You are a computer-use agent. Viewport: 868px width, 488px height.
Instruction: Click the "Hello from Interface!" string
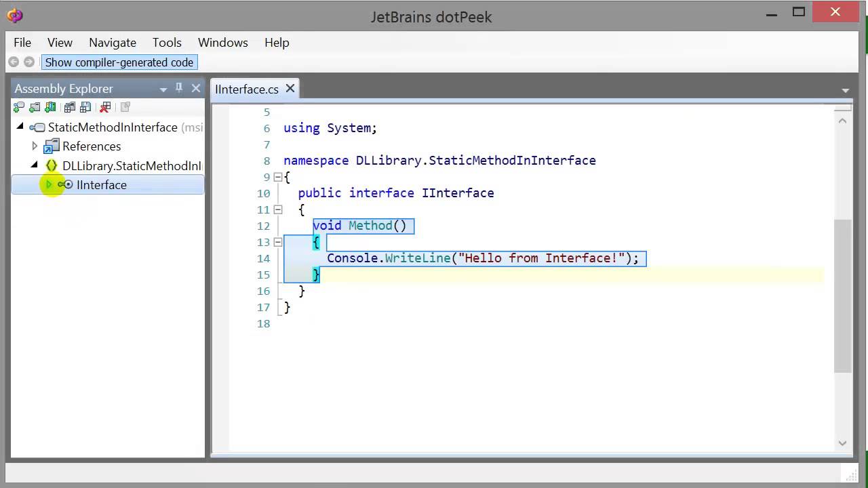point(541,258)
